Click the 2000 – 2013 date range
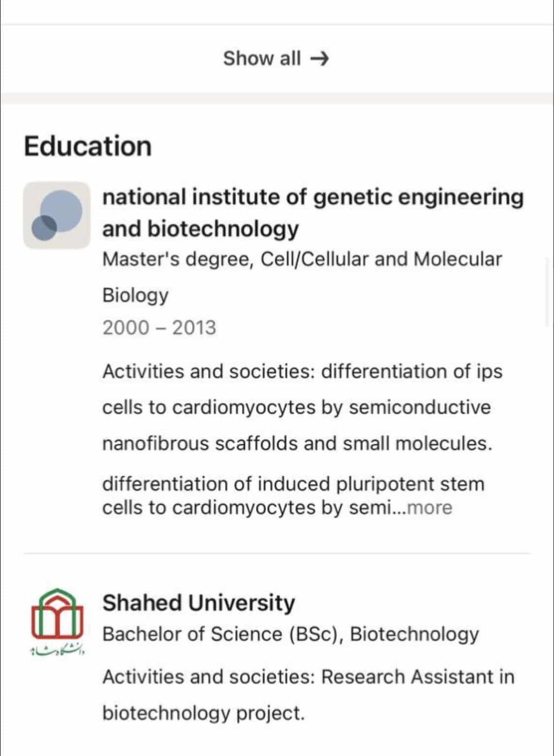 (159, 328)
